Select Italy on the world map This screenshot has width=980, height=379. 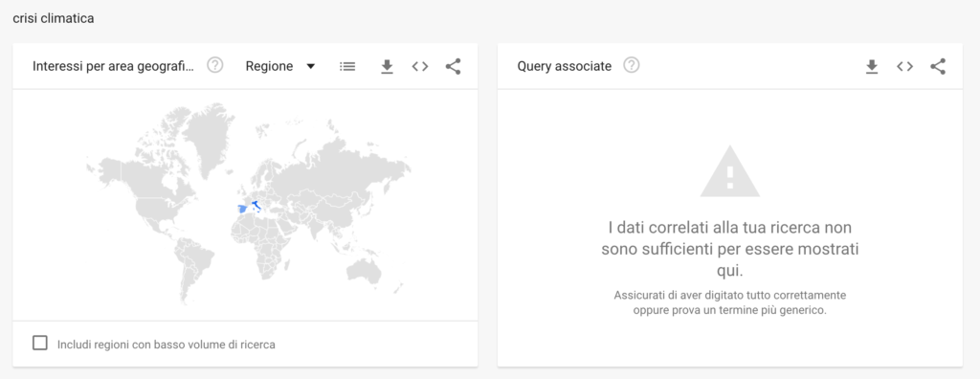[x=256, y=206]
